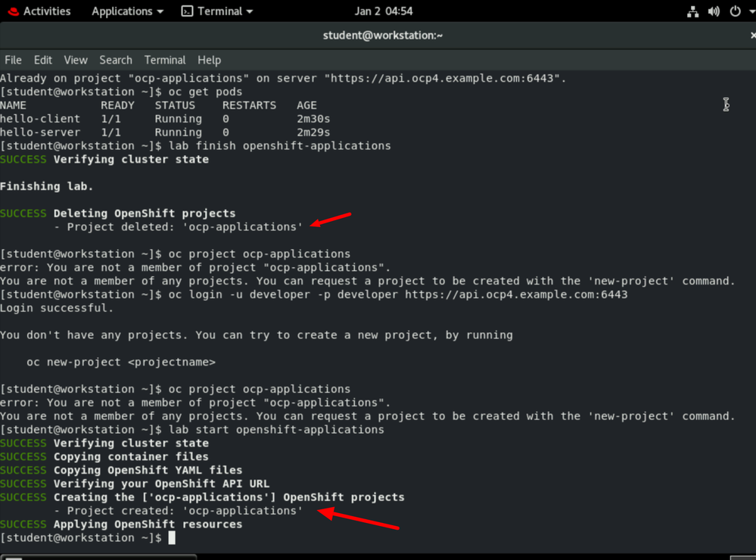Open the Edit menu
This screenshot has height=560, width=756.
[x=43, y=60]
